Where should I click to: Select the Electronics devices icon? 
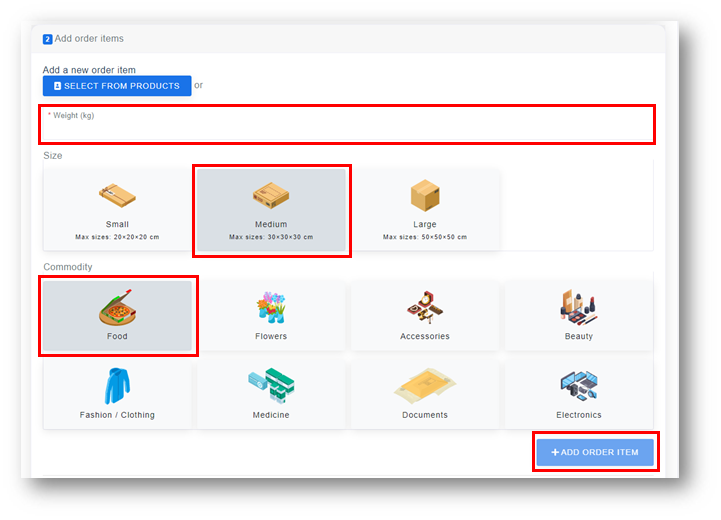(578, 385)
